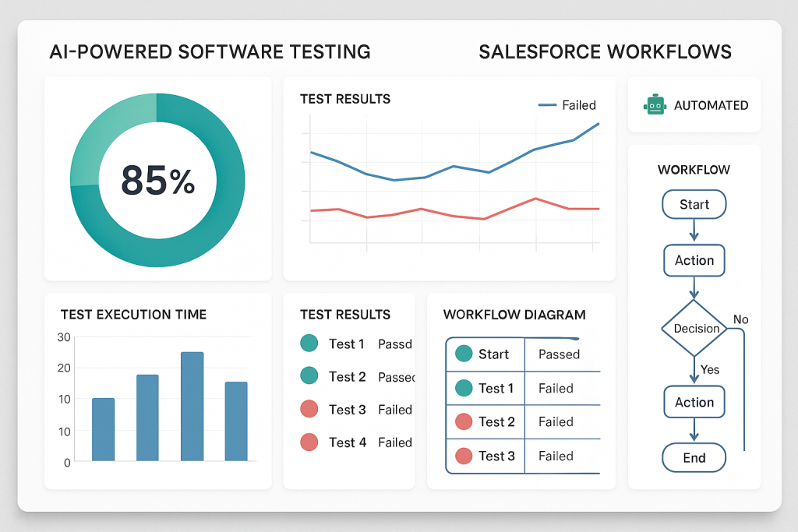Click the 'Failed' status for Test 4

coord(395,442)
